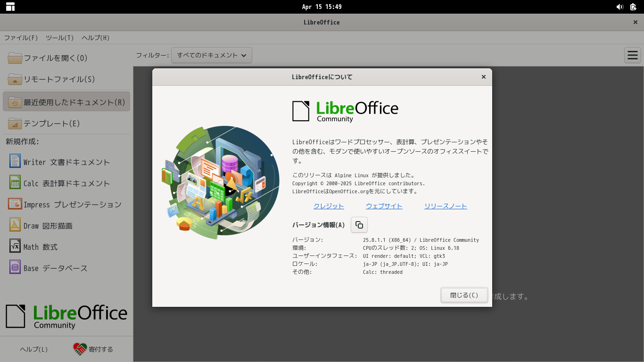
Task: Create an Impress プレゼンテーション
Action: tap(73, 204)
